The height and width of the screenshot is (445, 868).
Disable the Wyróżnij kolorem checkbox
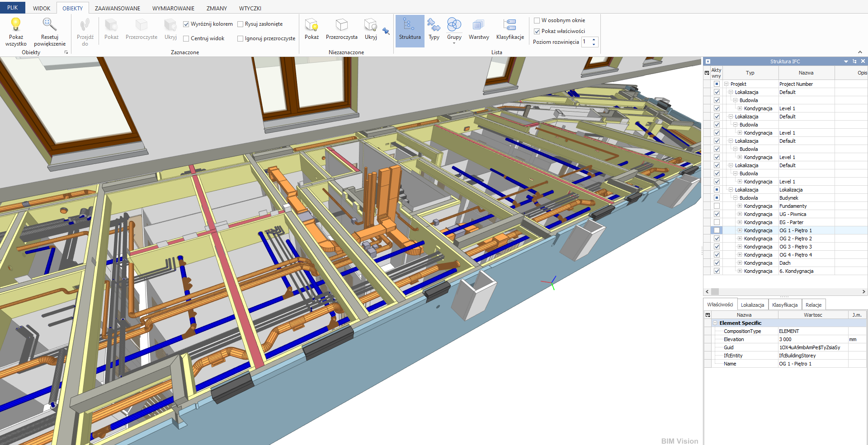186,24
